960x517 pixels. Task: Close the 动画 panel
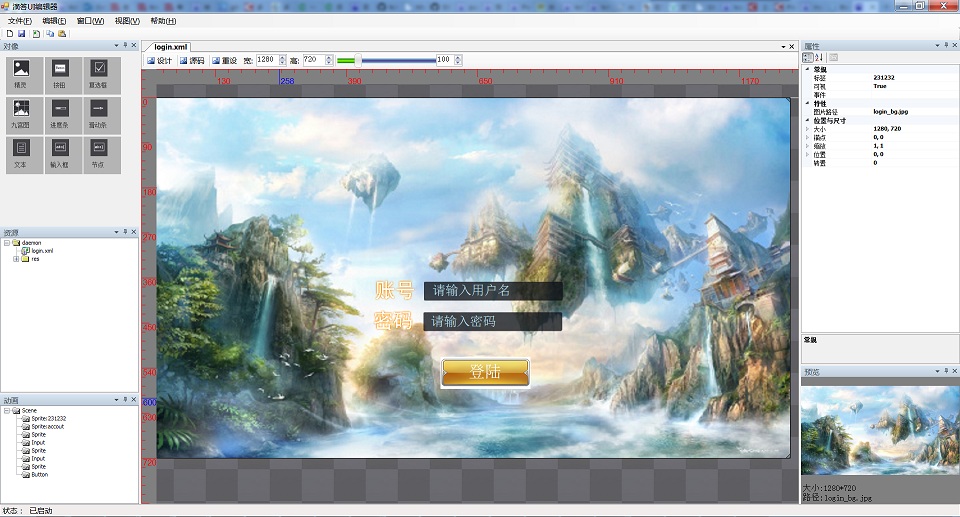[133, 399]
